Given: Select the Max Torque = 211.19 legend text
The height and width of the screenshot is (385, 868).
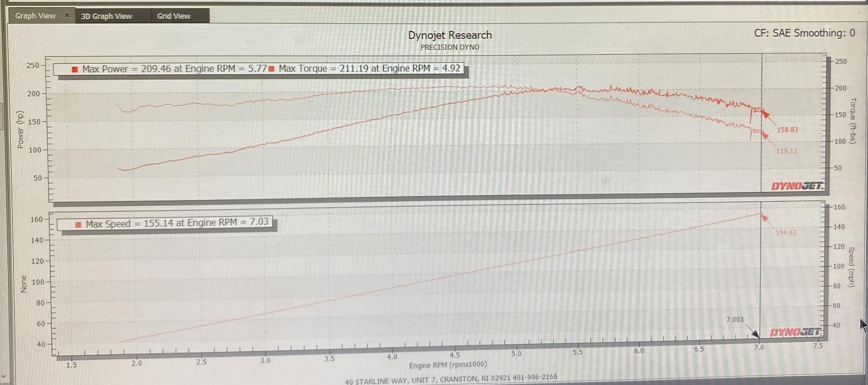Looking at the screenshot, I should 369,68.
